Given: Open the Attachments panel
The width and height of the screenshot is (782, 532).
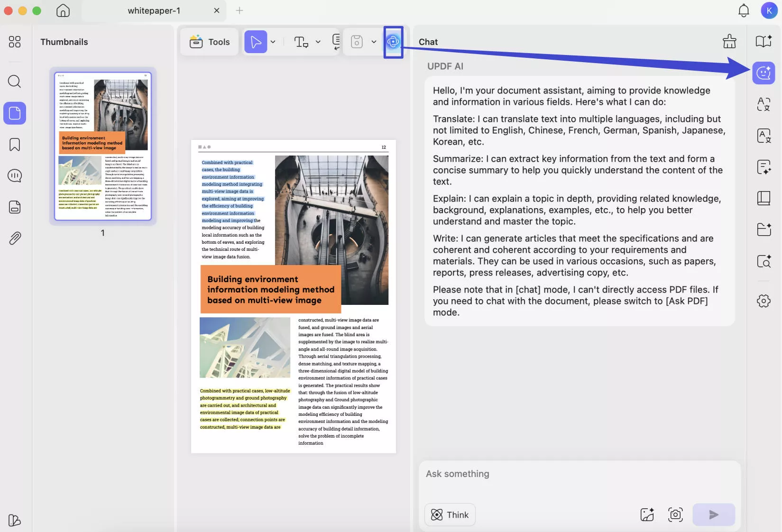Looking at the screenshot, I should tap(14, 238).
